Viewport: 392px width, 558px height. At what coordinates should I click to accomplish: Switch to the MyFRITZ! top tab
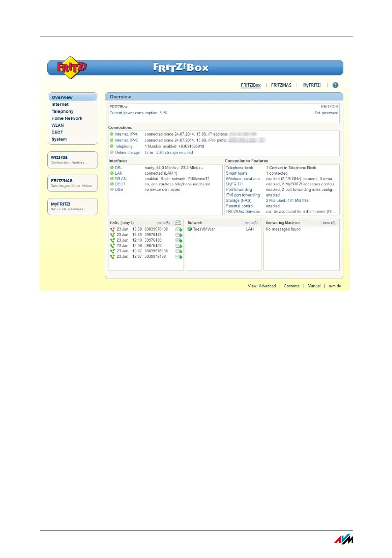(x=312, y=85)
